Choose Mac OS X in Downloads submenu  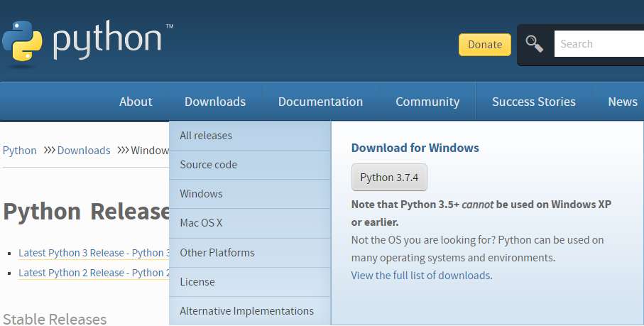(250, 223)
